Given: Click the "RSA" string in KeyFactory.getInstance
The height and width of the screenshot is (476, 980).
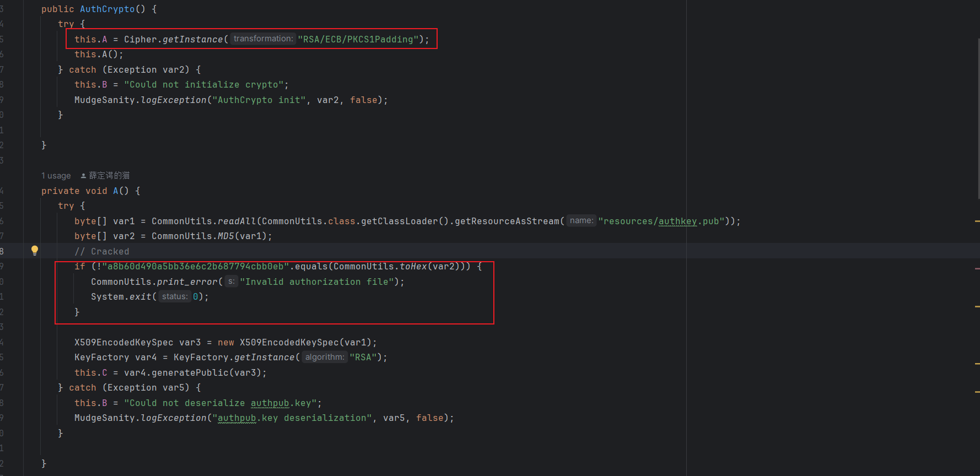Looking at the screenshot, I should click(x=363, y=358).
